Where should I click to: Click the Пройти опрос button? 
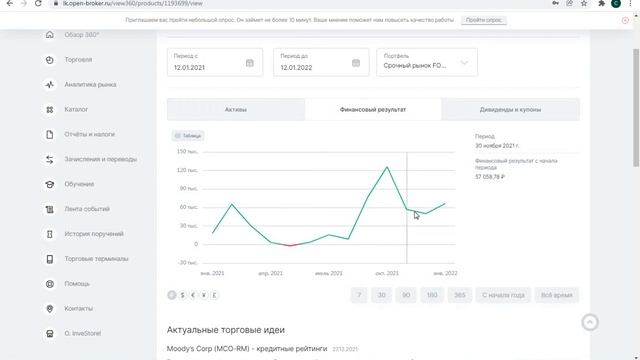click(x=484, y=20)
